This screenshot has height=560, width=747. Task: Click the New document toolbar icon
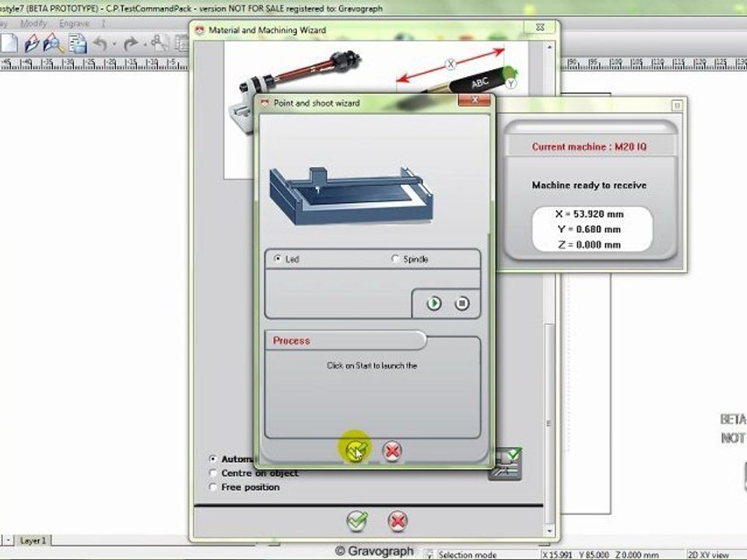click(8, 44)
